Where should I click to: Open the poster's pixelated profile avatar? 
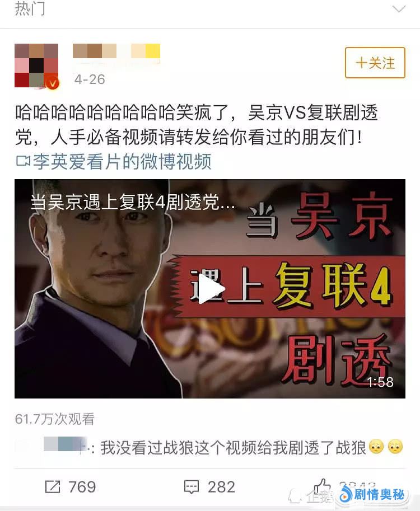point(36,65)
